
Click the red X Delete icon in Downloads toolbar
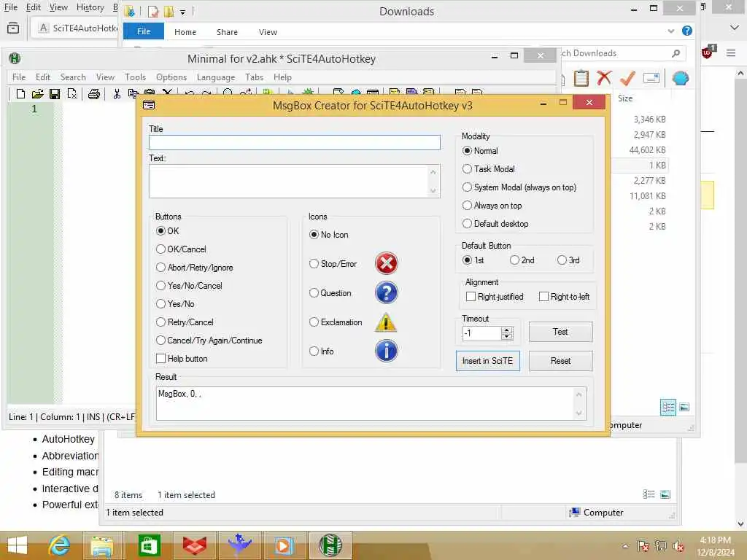604,77
